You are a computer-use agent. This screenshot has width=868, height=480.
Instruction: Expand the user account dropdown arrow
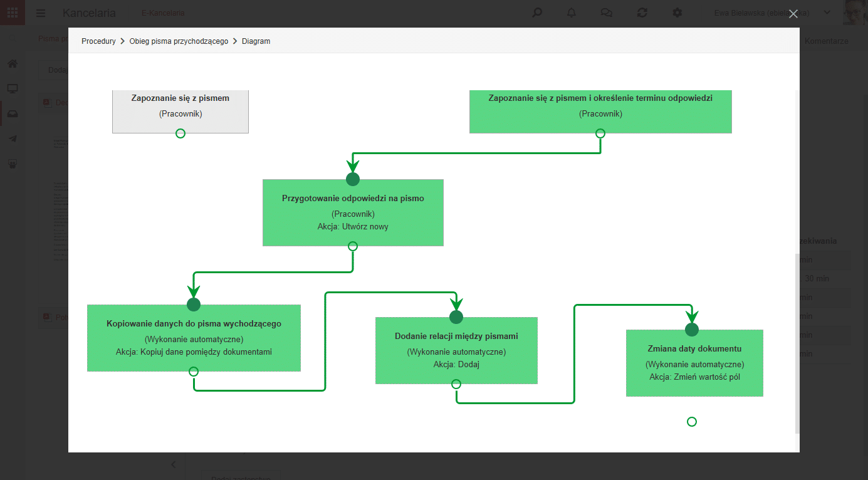point(827,13)
